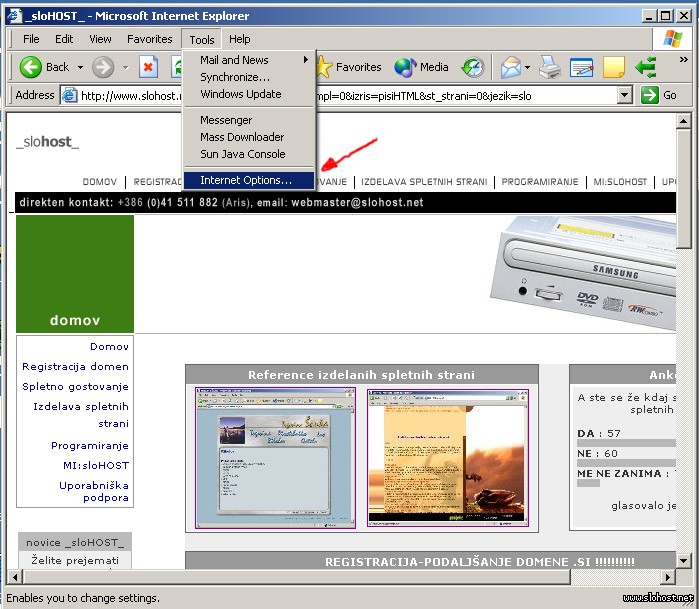
Task: Choose Messenger in Tools menu
Action: click(249, 120)
